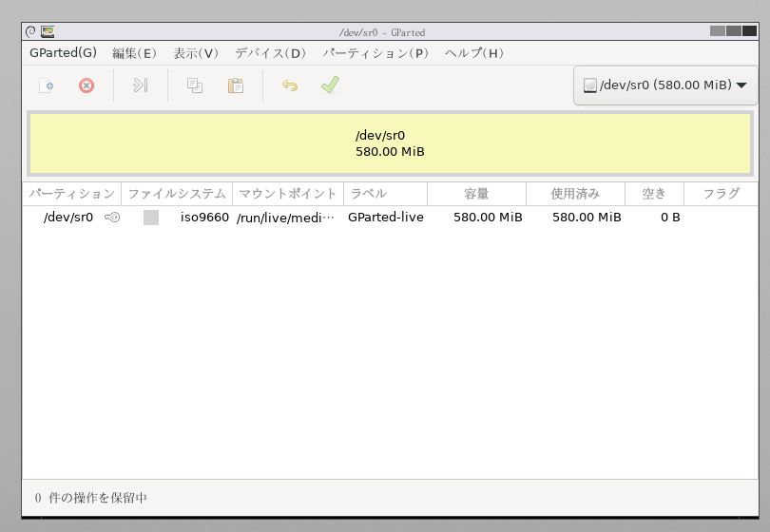This screenshot has width=770, height=532.
Task: Click the Undo last operation arrow icon
Action: pyautogui.click(x=290, y=85)
